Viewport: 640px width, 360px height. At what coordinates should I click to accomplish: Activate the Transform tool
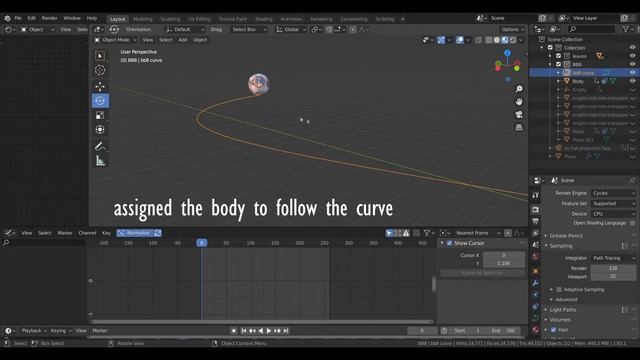100,130
